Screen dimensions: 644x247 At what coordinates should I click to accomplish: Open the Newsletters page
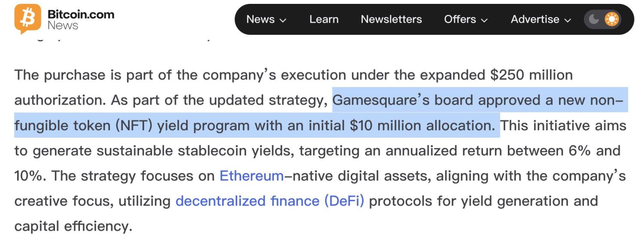(x=391, y=19)
